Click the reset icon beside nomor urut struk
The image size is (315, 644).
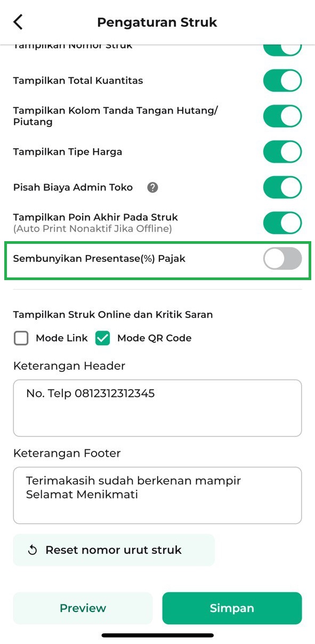[33, 550]
